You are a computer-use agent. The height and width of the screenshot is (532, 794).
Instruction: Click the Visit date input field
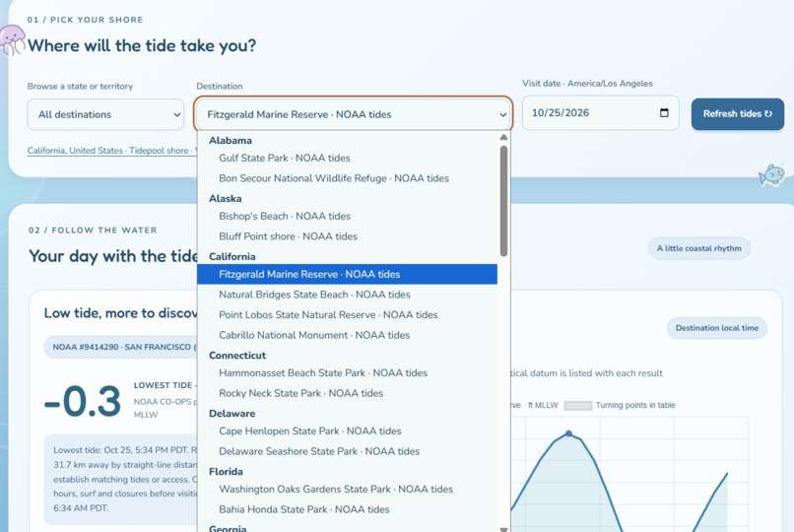(x=601, y=113)
